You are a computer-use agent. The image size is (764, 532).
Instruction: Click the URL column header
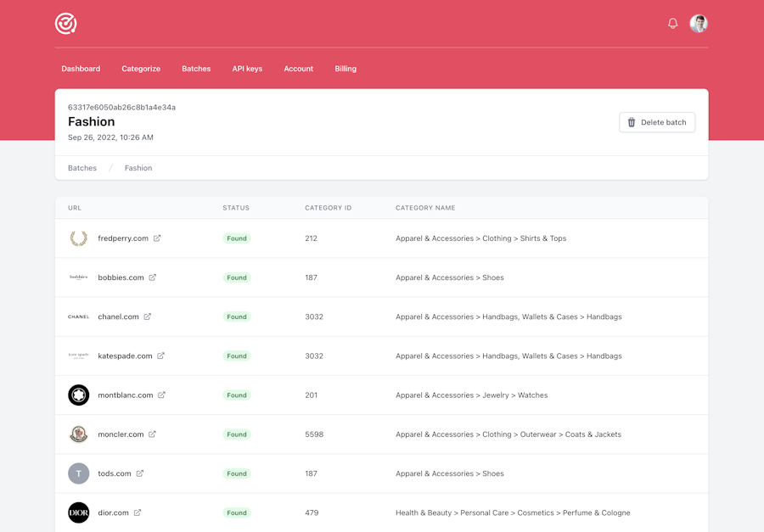pos(75,208)
